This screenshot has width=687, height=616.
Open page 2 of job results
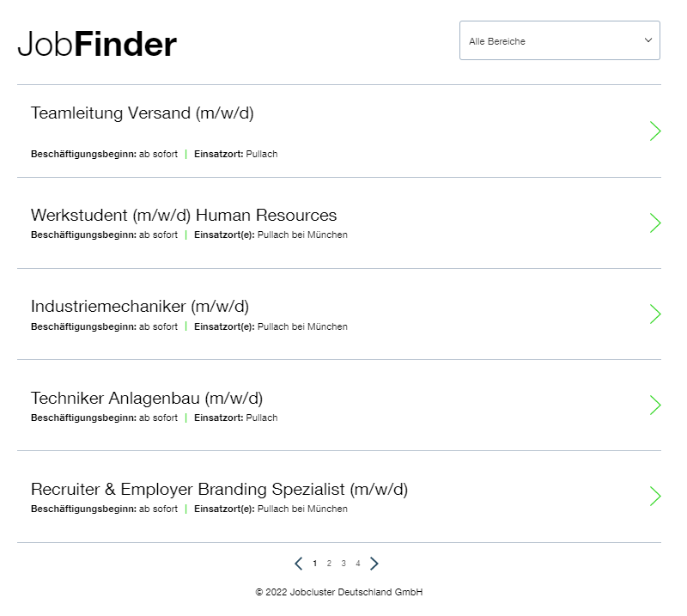point(329,564)
